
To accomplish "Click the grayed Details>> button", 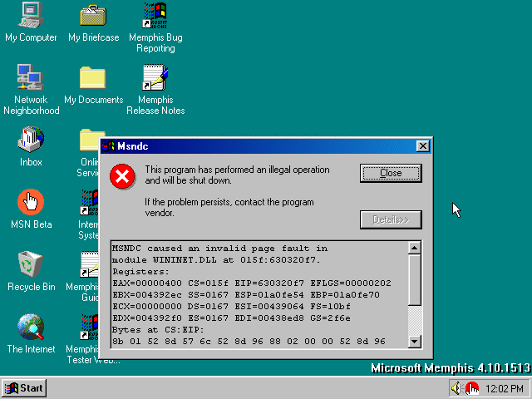I will pyautogui.click(x=391, y=219).
